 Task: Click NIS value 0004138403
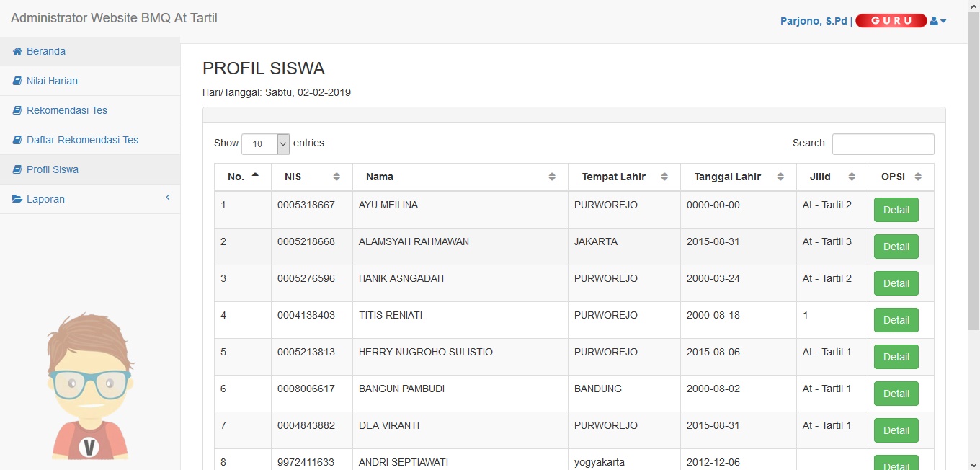coord(306,315)
